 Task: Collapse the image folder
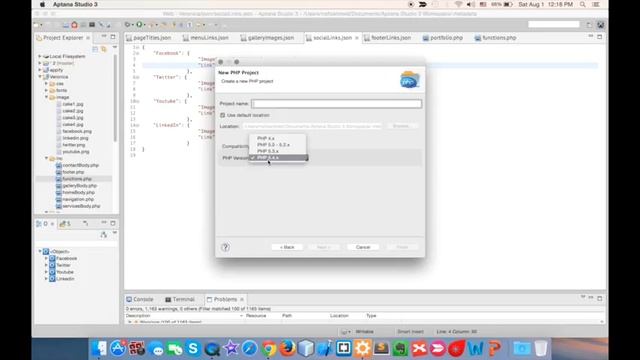47,97
